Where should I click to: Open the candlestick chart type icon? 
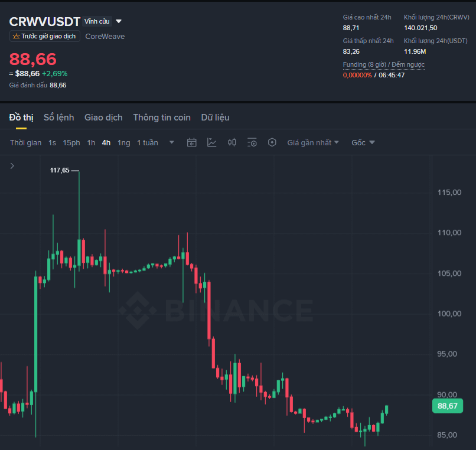tap(232, 142)
